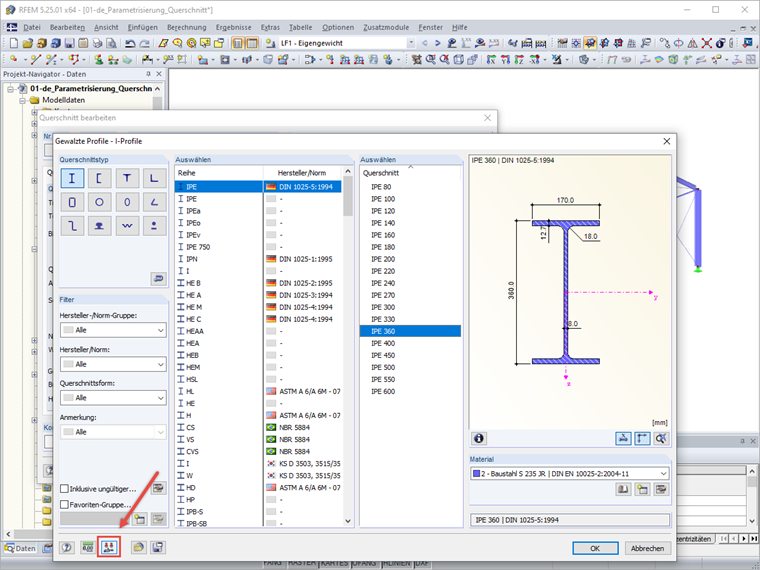
Task: Select the rectangular hollow section type
Action: coord(72,202)
